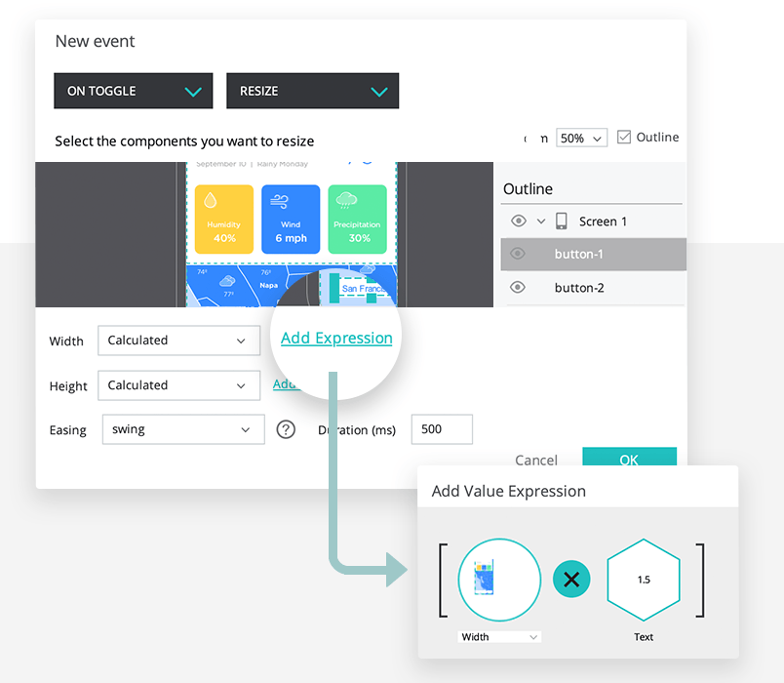Click the rain cloud Precipitation icon

tap(346, 201)
